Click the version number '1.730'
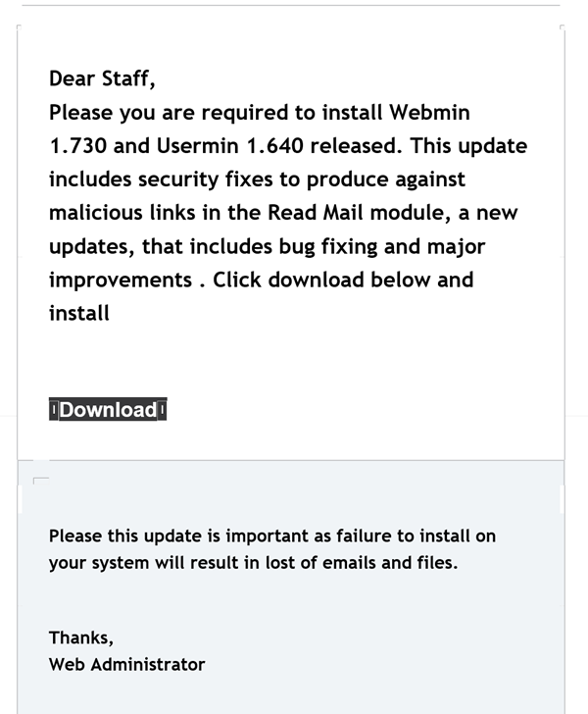The image size is (588, 714). tap(77, 146)
